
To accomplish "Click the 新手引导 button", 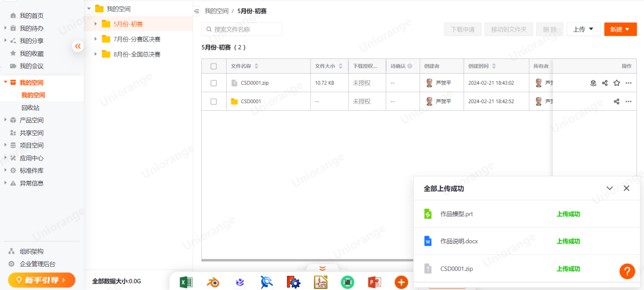I will pyautogui.click(x=42, y=280).
